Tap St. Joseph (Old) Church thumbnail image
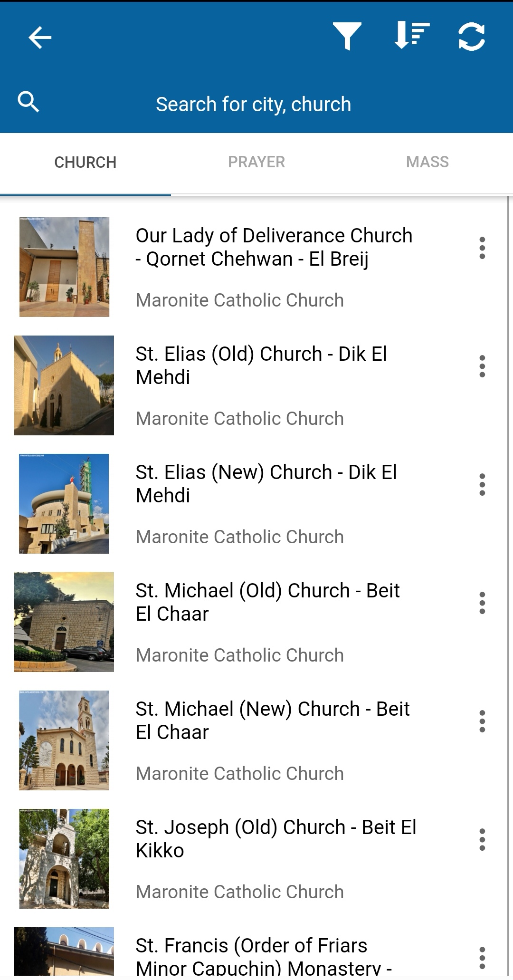 pos(64,859)
